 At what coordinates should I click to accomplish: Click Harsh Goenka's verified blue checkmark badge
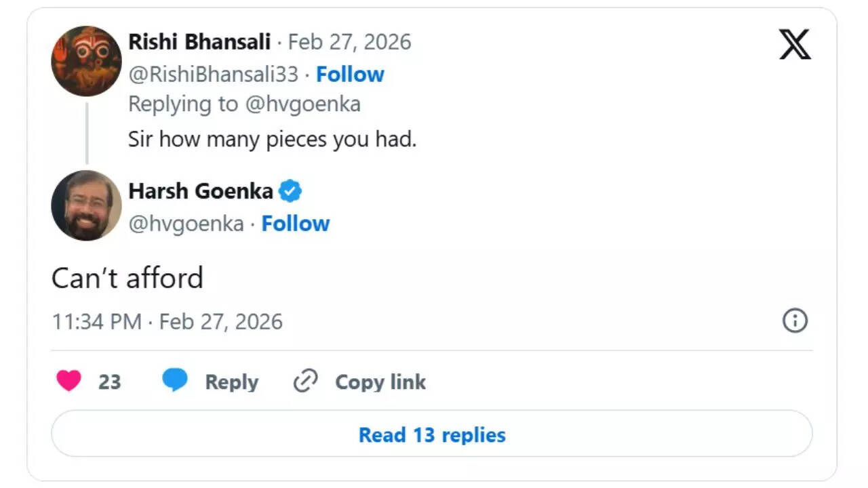291,191
